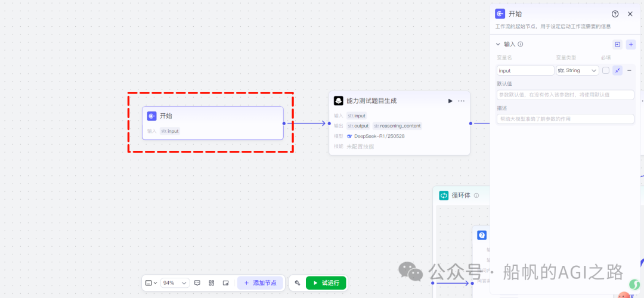Click the 描述 description field
This screenshot has height=298, width=644.
click(x=565, y=119)
